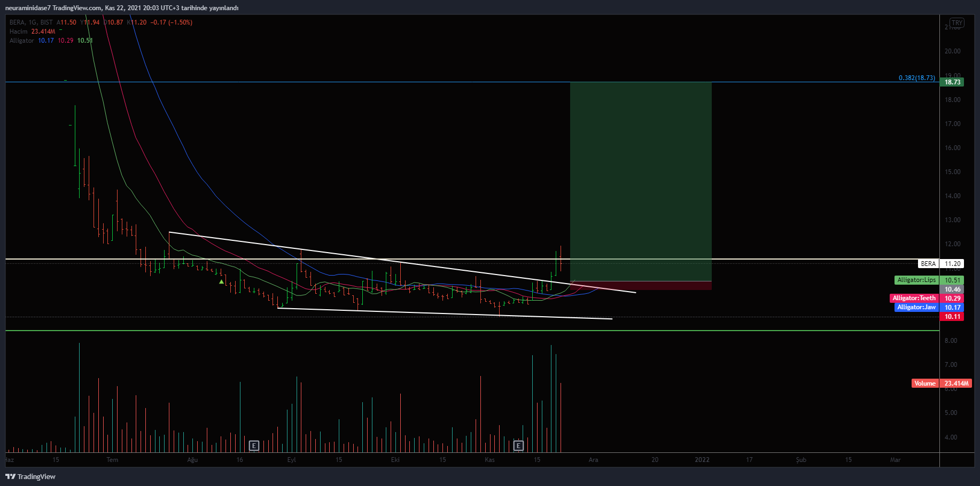Screen dimensions: 980x486
Task: Click the green 18.73 price axis label
Action: click(x=952, y=82)
